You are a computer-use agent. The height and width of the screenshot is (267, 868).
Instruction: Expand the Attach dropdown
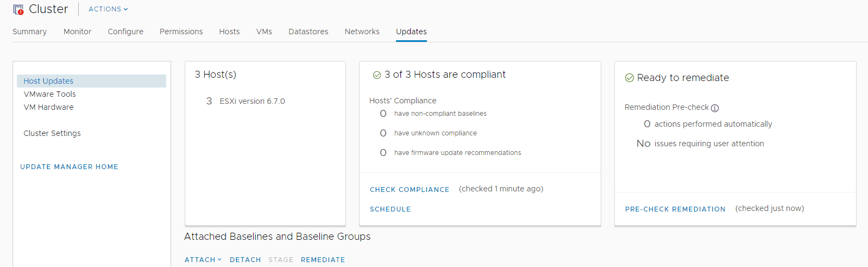(203, 260)
